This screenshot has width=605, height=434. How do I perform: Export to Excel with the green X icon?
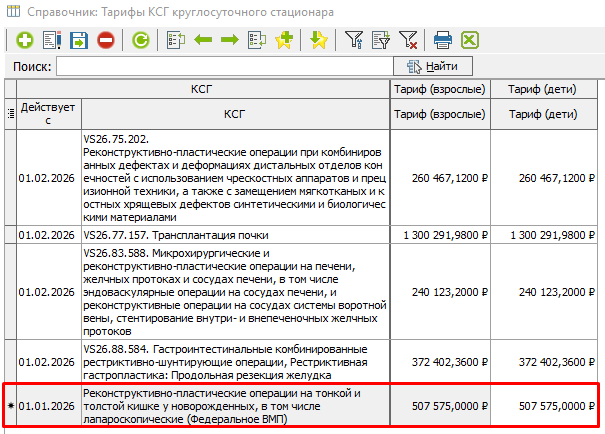point(470,40)
